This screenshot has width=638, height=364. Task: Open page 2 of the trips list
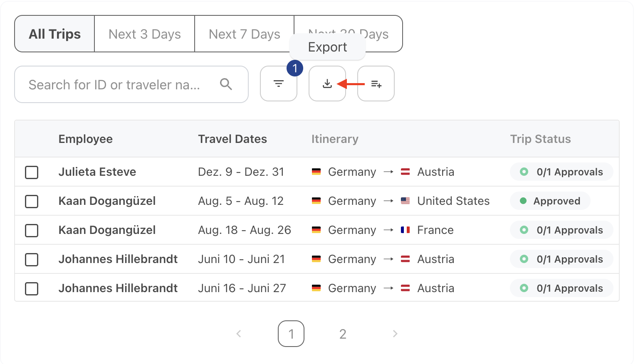tap(343, 334)
